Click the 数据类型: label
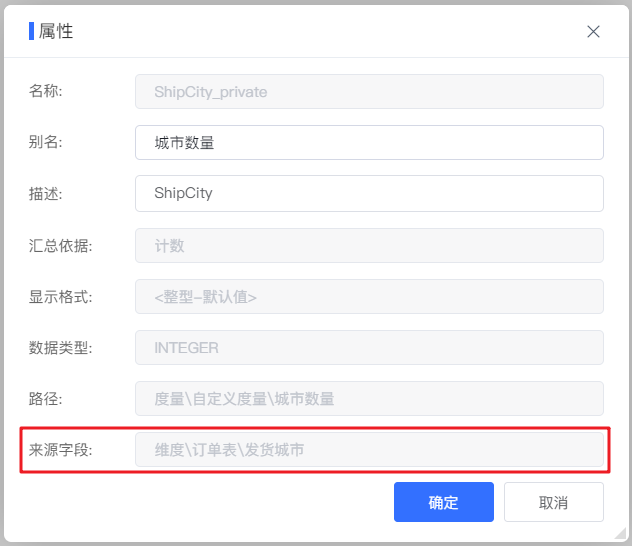The height and width of the screenshot is (546, 632). pyautogui.click(x=60, y=348)
